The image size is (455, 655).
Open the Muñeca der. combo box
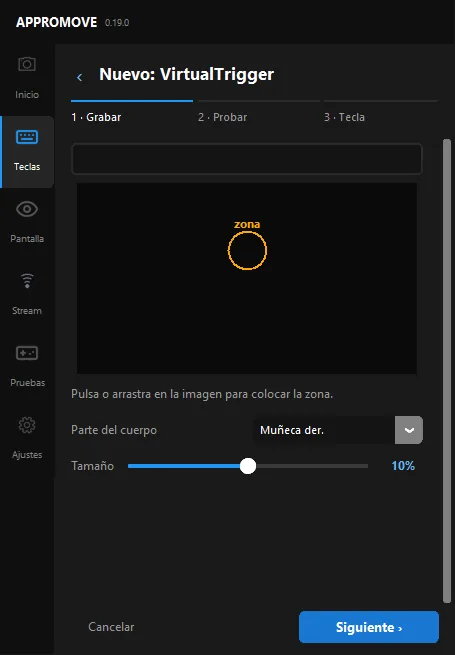pyautogui.click(x=338, y=430)
